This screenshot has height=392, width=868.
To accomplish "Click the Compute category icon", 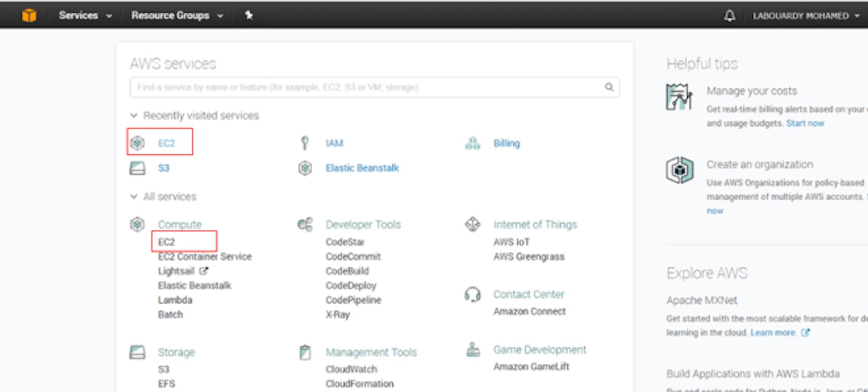I will tap(137, 224).
